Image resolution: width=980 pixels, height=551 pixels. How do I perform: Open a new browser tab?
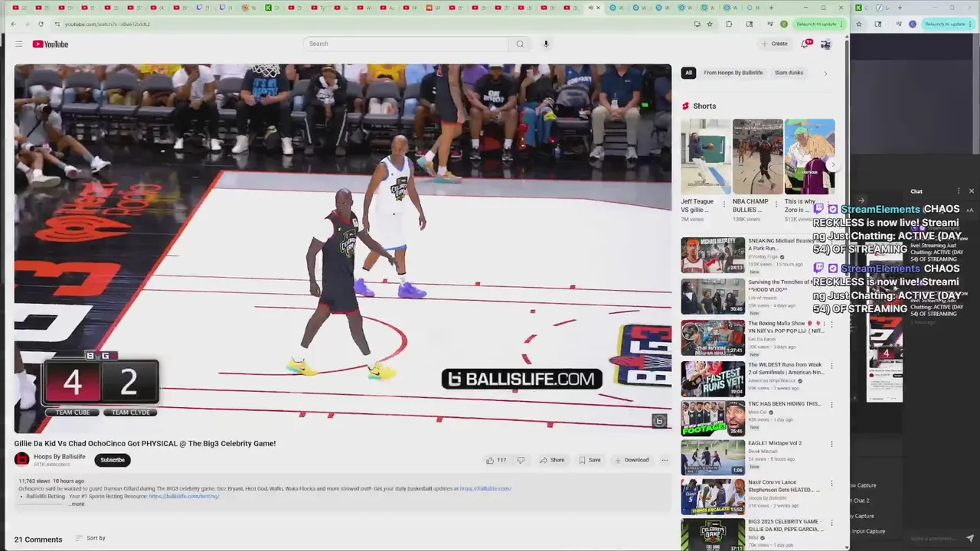tap(769, 8)
